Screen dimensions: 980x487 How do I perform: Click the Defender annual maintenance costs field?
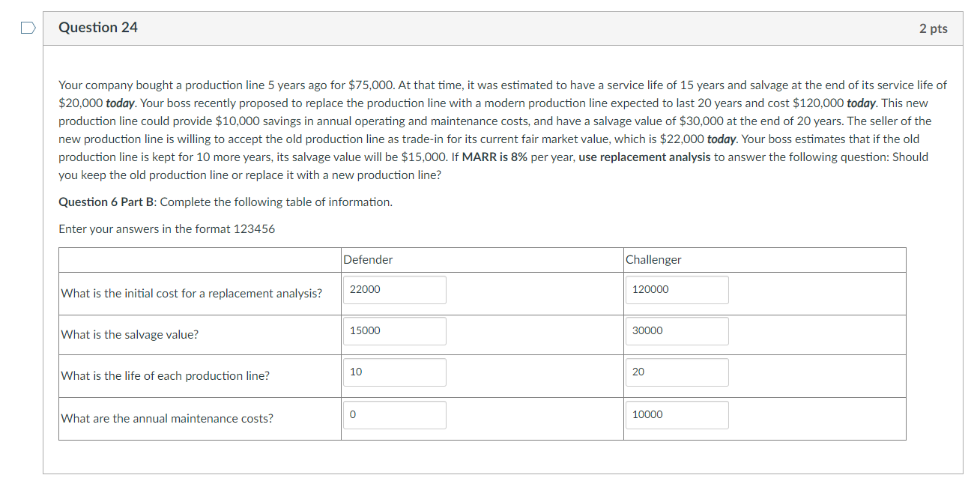(395, 415)
